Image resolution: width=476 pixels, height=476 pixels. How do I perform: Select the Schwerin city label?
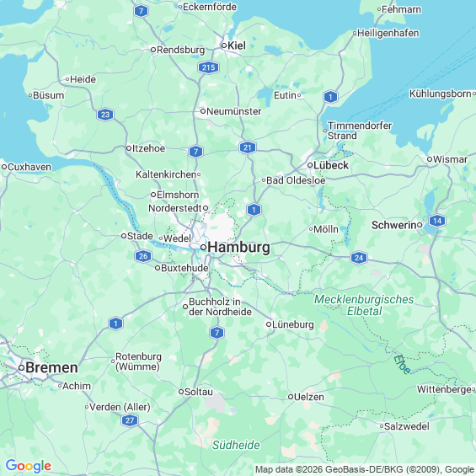coord(394,225)
